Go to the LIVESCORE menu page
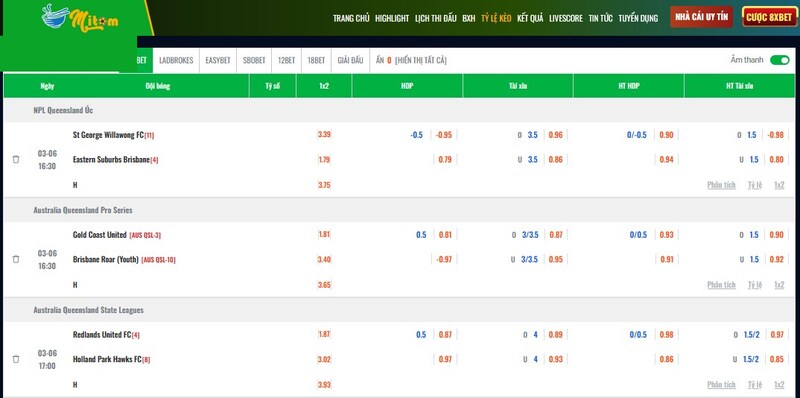 pos(566,18)
